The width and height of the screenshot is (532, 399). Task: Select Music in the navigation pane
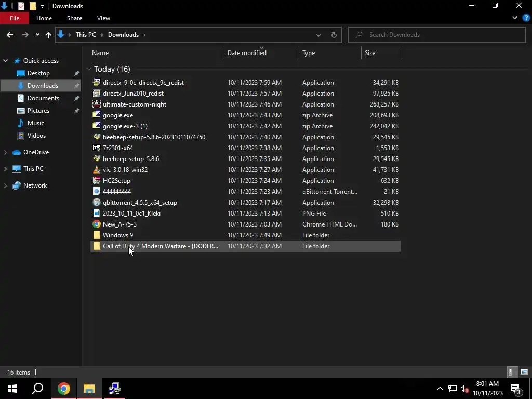coord(36,123)
